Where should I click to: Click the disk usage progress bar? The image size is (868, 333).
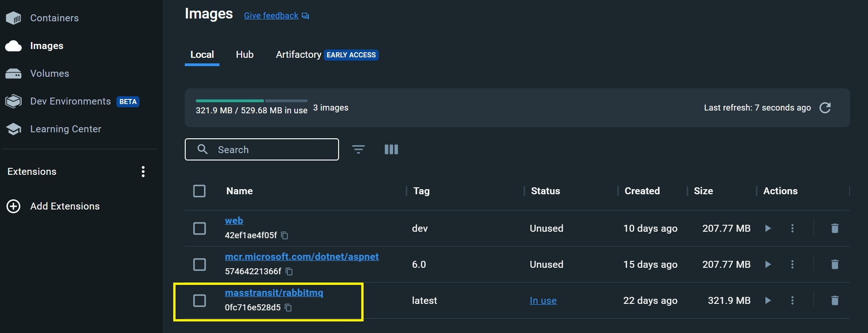(x=251, y=100)
